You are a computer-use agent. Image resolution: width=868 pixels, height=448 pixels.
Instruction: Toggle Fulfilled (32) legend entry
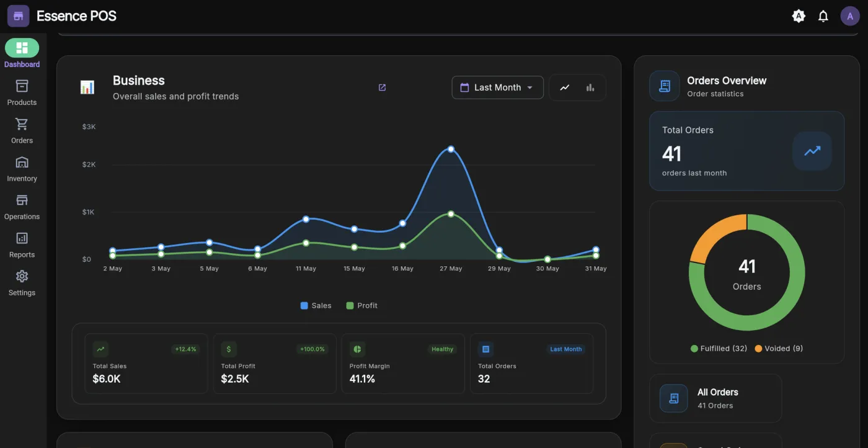click(x=719, y=349)
